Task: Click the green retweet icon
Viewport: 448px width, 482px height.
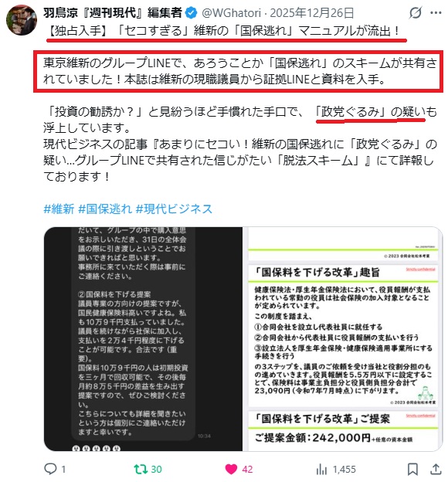Action: (x=141, y=469)
